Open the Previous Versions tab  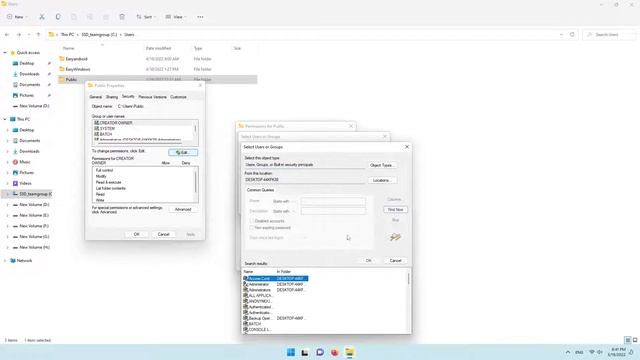(153, 97)
